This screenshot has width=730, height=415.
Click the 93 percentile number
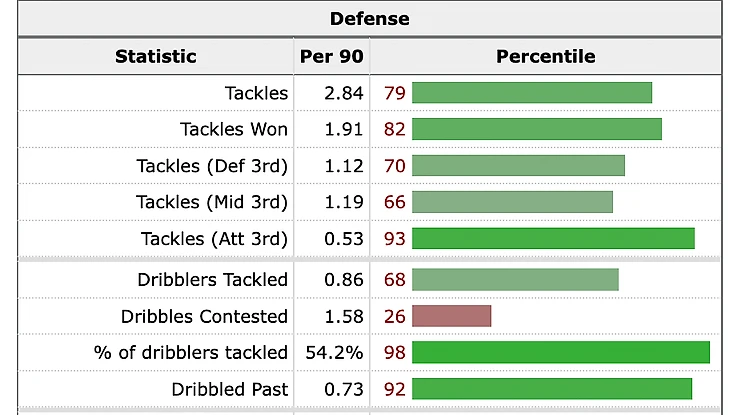pos(395,239)
